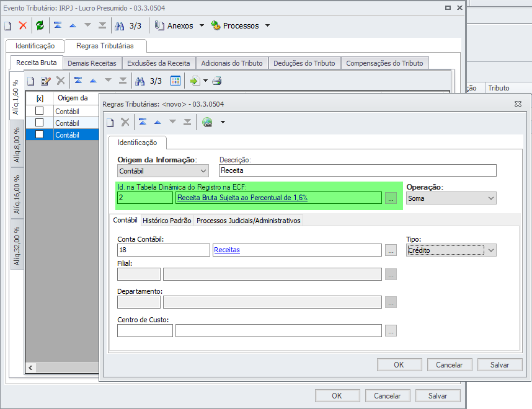Screen dimensions: 532x409
Task: Open Operação dropdown showing Soma
Action: (x=451, y=198)
